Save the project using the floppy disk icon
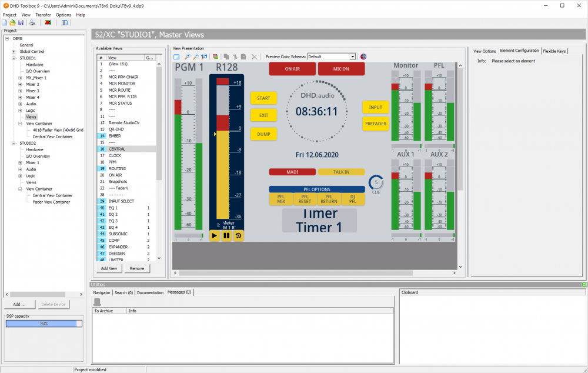The image size is (588, 373). coord(21,22)
